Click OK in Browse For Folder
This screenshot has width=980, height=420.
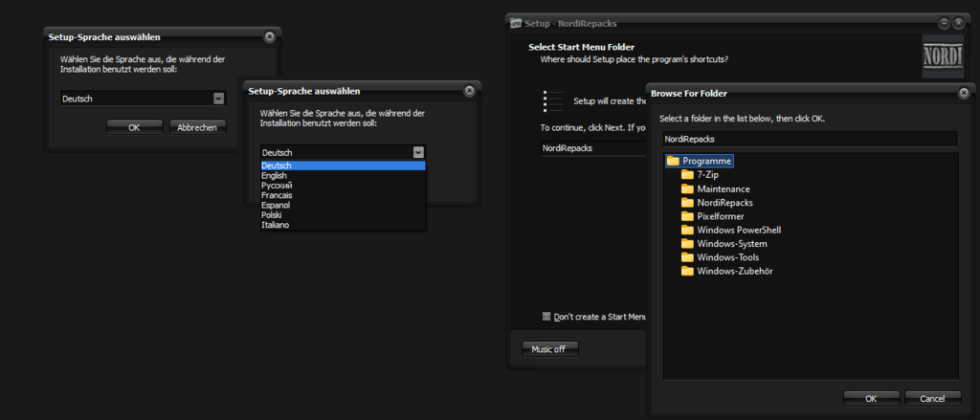(x=871, y=399)
